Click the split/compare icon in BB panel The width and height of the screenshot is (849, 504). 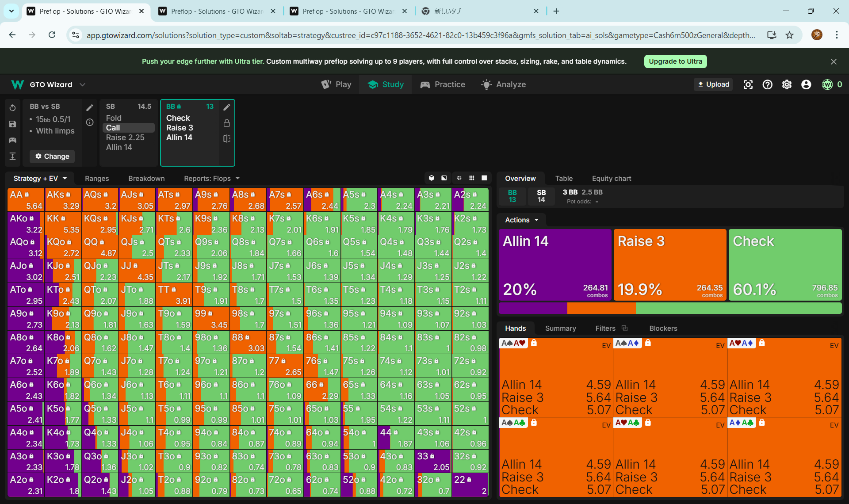point(227,138)
